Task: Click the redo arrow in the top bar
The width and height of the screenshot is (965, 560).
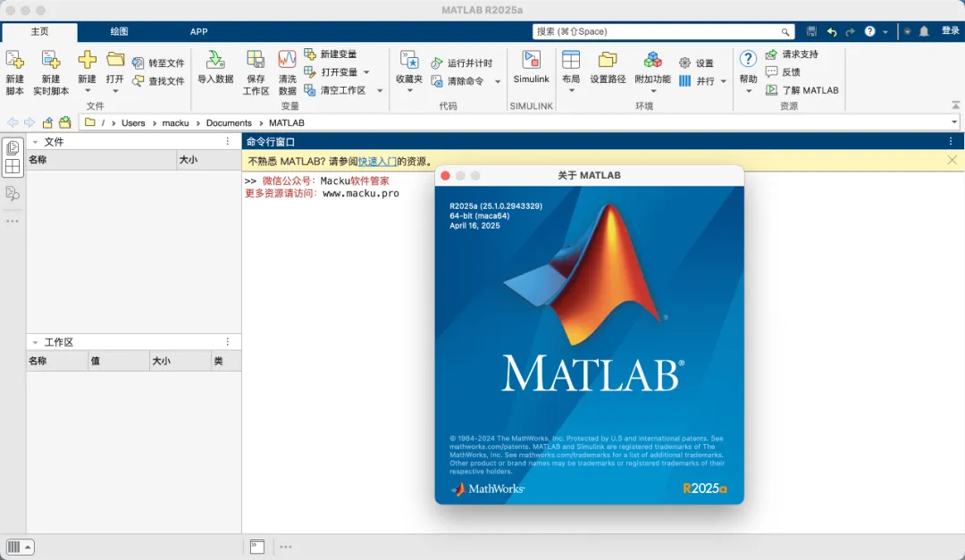Action: coord(851,31)
